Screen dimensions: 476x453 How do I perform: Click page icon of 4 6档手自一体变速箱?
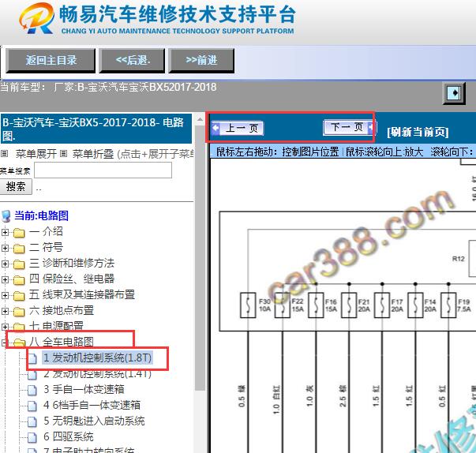pos(32,406)
